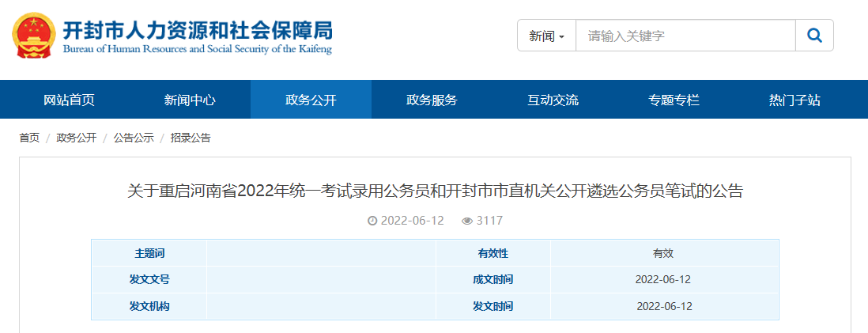Screen dimensions: 868x333
Task: Click the national emblem logo
Action: pos(33,36)
